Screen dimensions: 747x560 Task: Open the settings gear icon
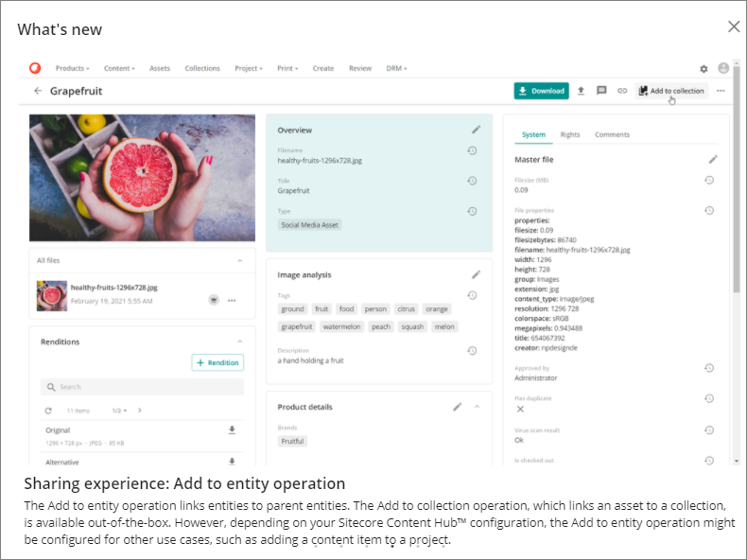point(704,69)
